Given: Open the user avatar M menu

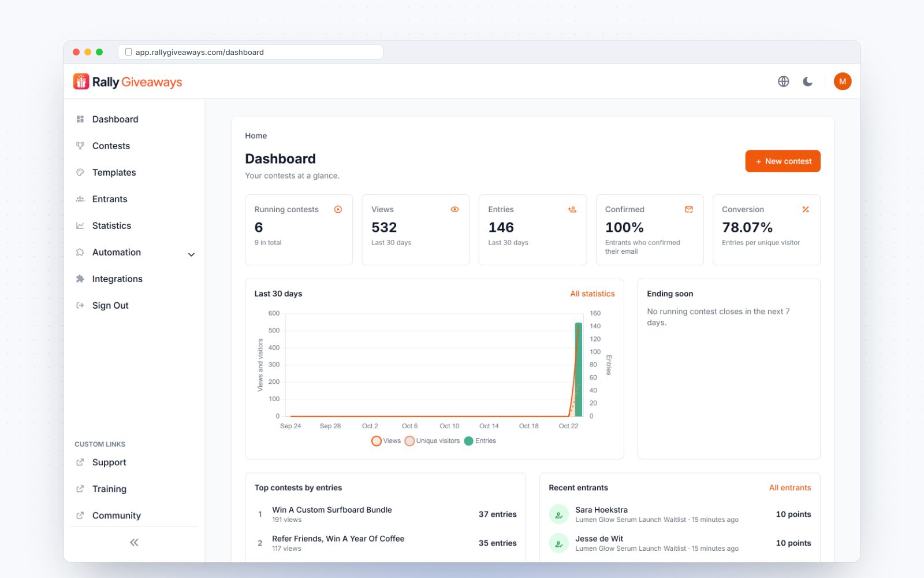Looking at the screenshot, I should (843, 81).
